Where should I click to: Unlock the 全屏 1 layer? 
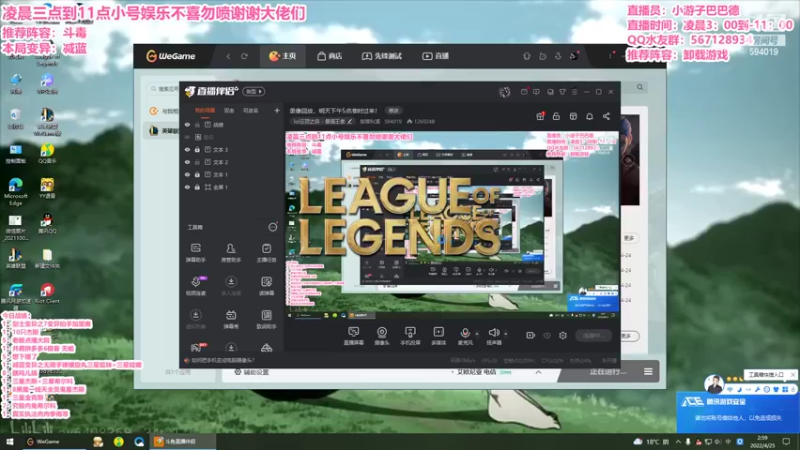pyautogui.click(x=197, y=187)
